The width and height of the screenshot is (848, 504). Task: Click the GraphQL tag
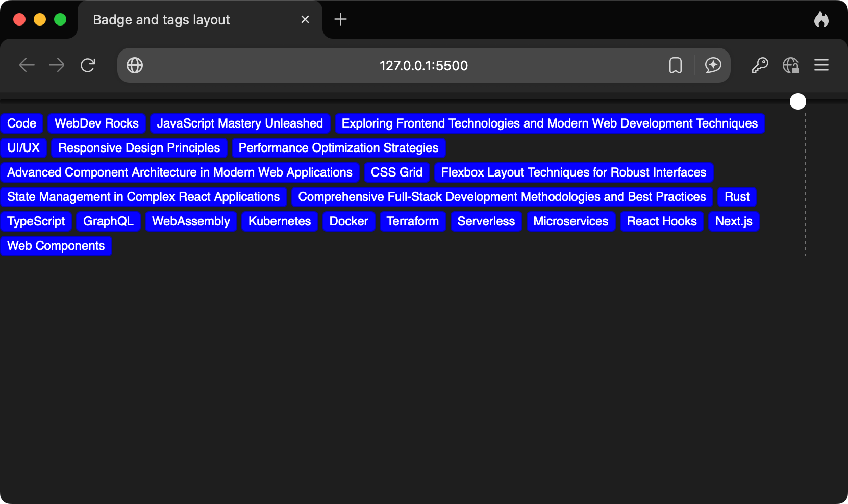point(108,221)
